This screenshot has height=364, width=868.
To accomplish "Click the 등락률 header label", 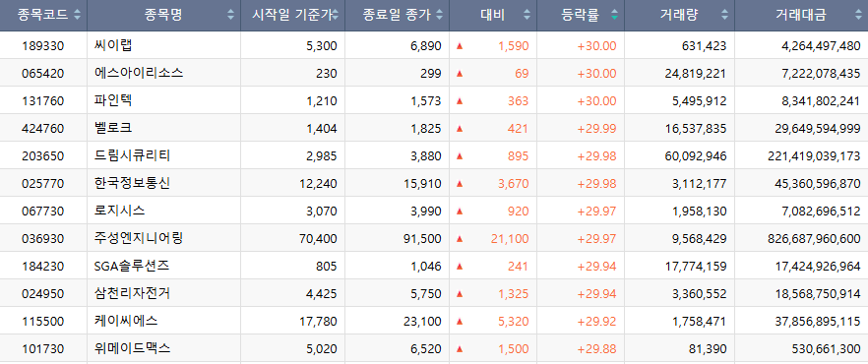I will click(x=581, y=16).
